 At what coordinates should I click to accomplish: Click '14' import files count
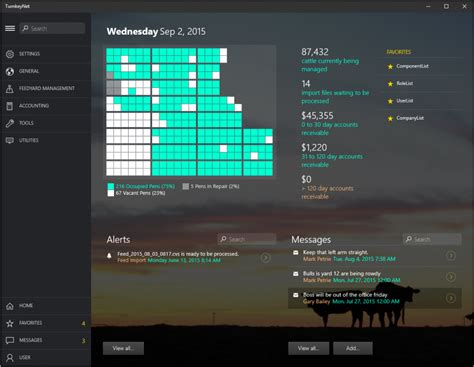(306, 84)
